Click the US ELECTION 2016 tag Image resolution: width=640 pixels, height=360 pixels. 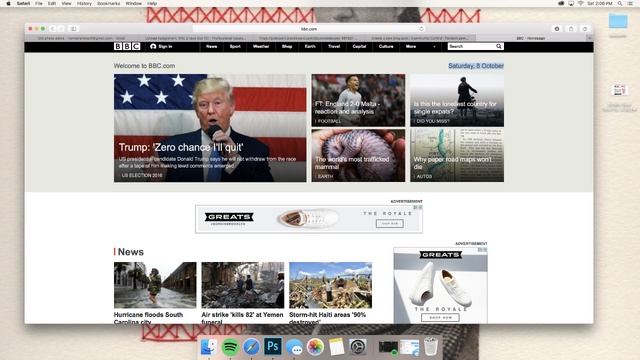coord(142,175)
